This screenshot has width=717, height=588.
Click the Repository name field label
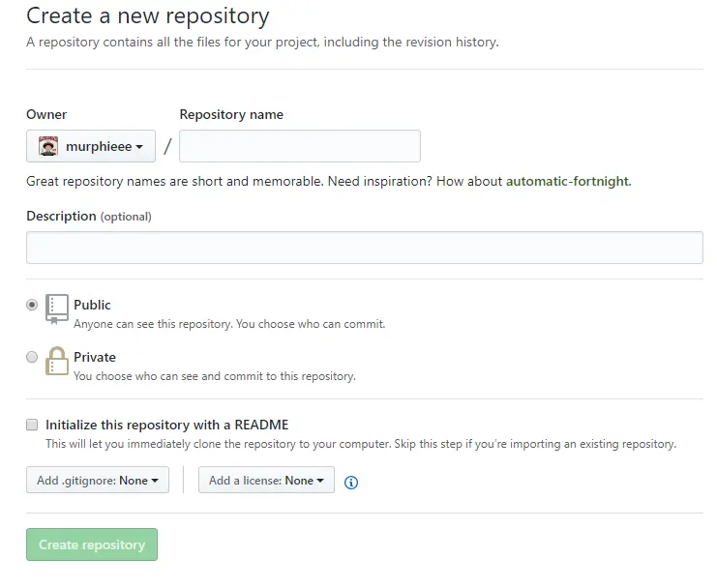231,114
